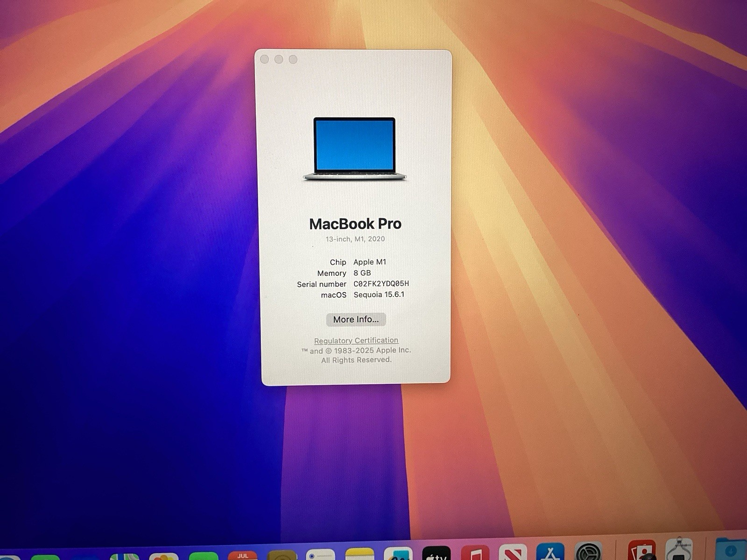Click the All Rights Reserved text

click(356, 360)
